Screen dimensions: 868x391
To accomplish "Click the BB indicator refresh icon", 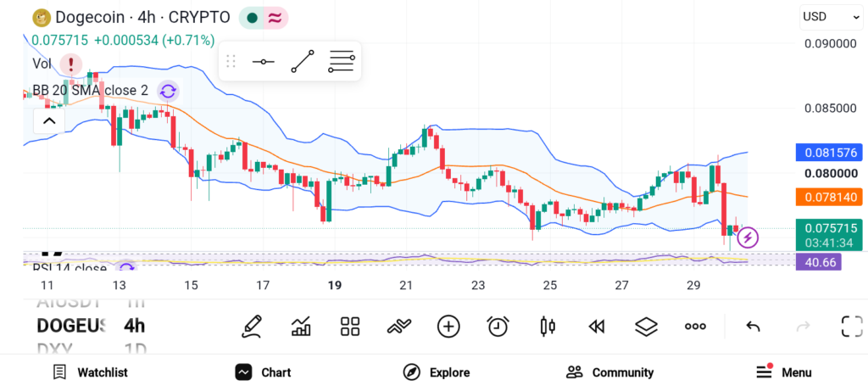I will 168,90.
